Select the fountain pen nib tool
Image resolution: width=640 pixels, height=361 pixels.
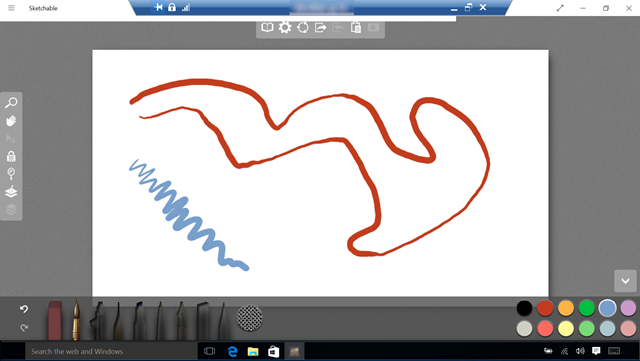coord(181,321)
